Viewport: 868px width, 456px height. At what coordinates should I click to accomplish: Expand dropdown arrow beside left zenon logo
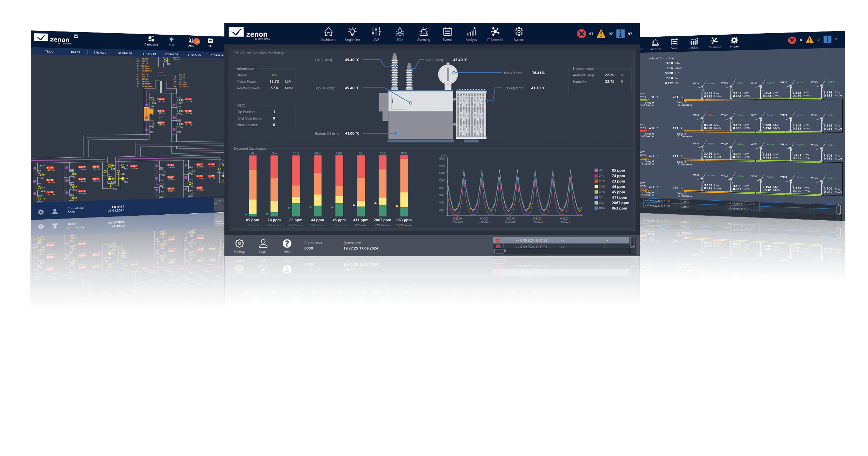(x=76, y=36)
